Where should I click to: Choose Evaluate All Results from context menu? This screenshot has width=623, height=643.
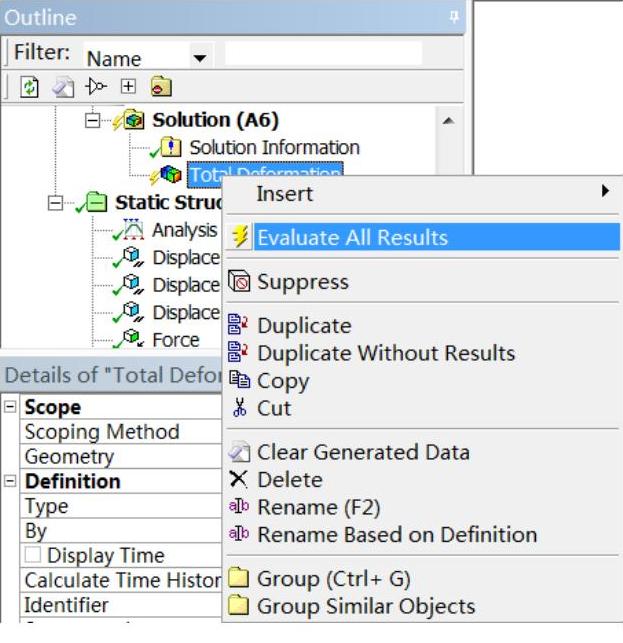[352, 238]
